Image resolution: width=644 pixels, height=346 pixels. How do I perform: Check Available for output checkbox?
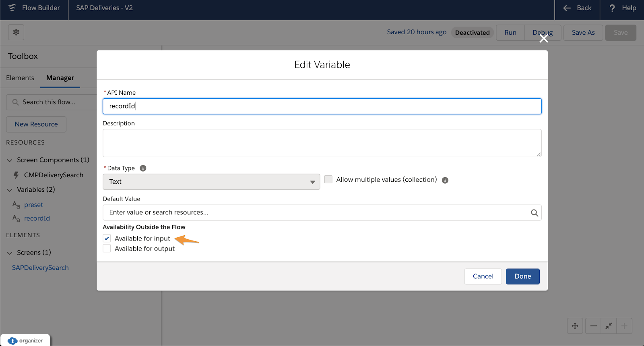coord(107,249)
